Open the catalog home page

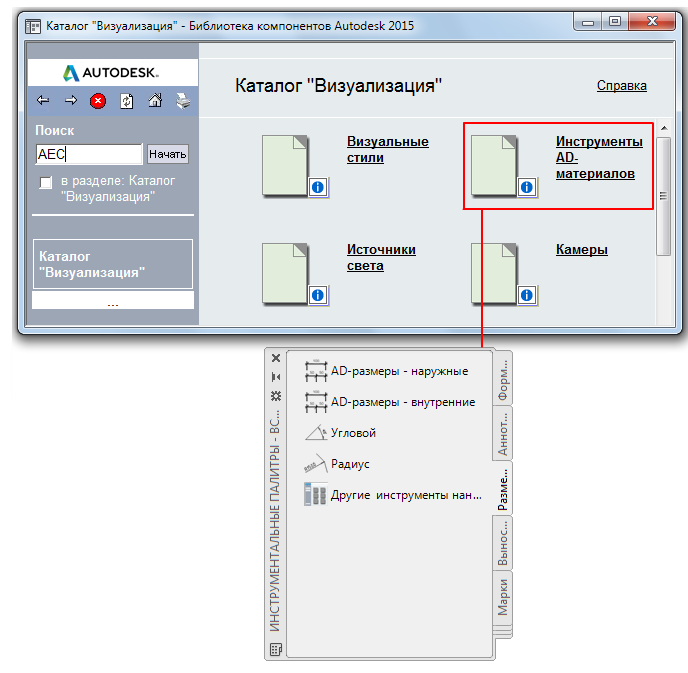[x=155, y=100]
